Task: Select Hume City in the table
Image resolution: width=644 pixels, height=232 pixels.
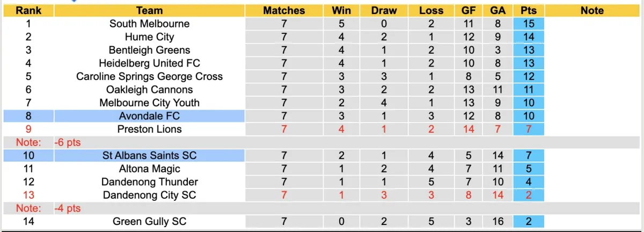Action: coord(149,37)
